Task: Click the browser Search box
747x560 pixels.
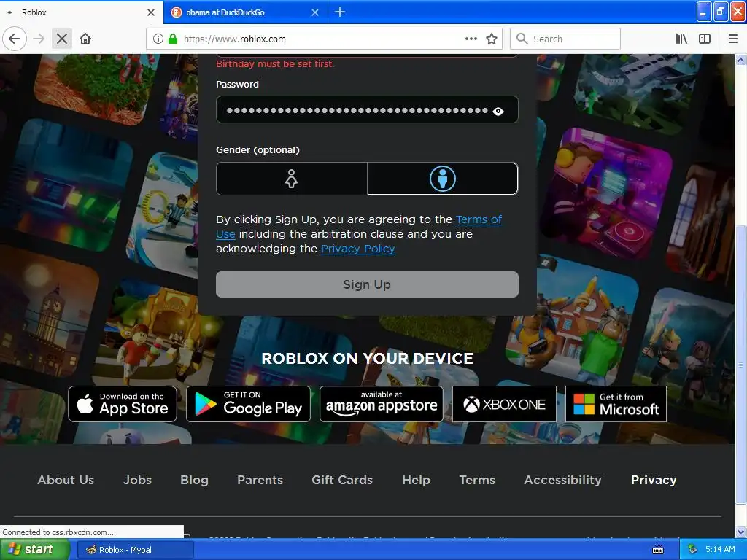Action: [x=565, y=39]
